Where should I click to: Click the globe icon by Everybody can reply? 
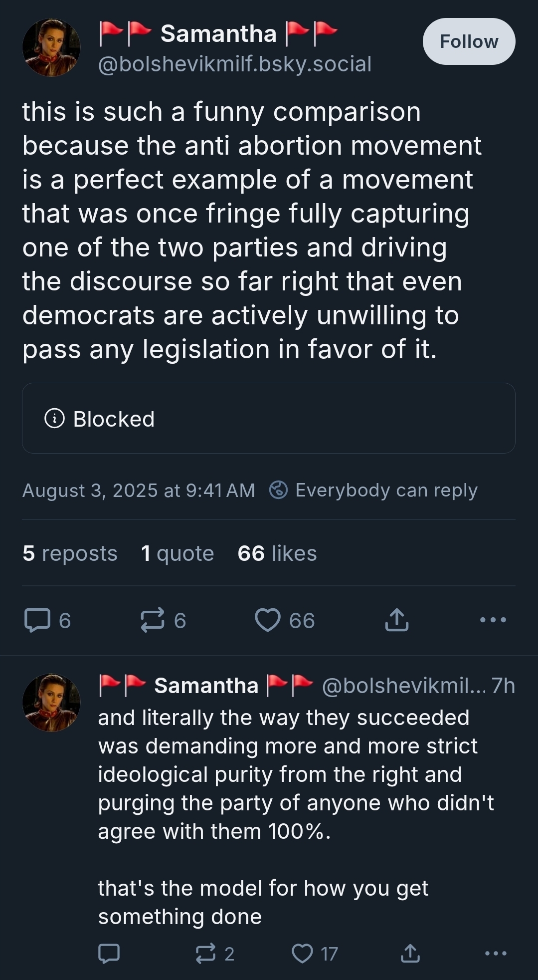pyautogui.click(x=278, y=490)
